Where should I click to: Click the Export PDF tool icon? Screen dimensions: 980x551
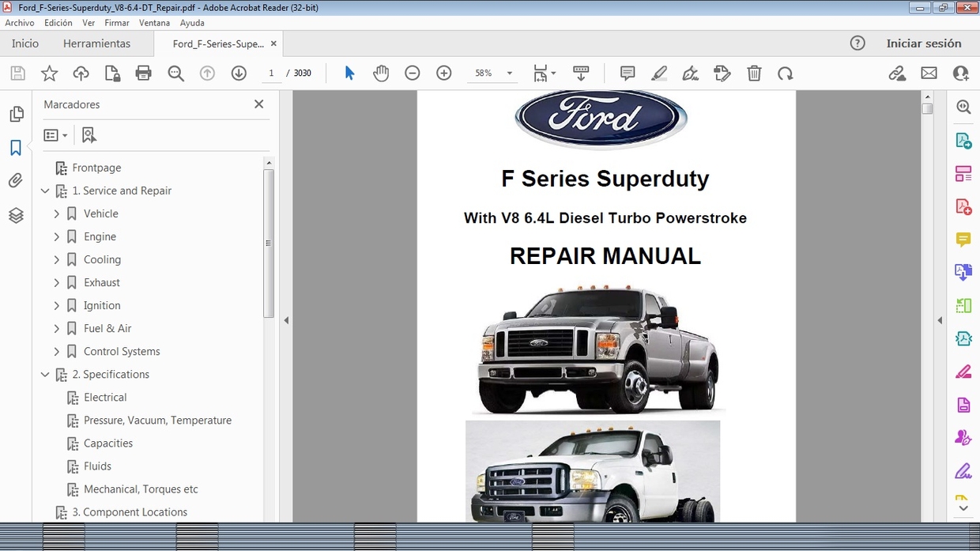pos(963,139)
